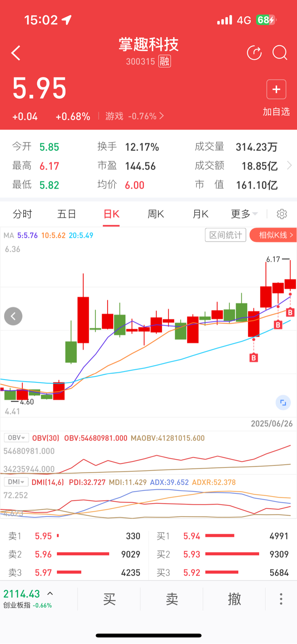
Task: Tap MAOBV:41281015.600 value
Action: click(168, 438)
